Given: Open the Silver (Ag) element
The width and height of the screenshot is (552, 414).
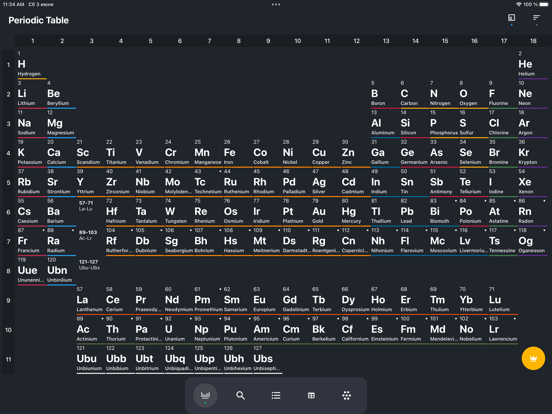Looking at the screenshot, I should point(326,183).
